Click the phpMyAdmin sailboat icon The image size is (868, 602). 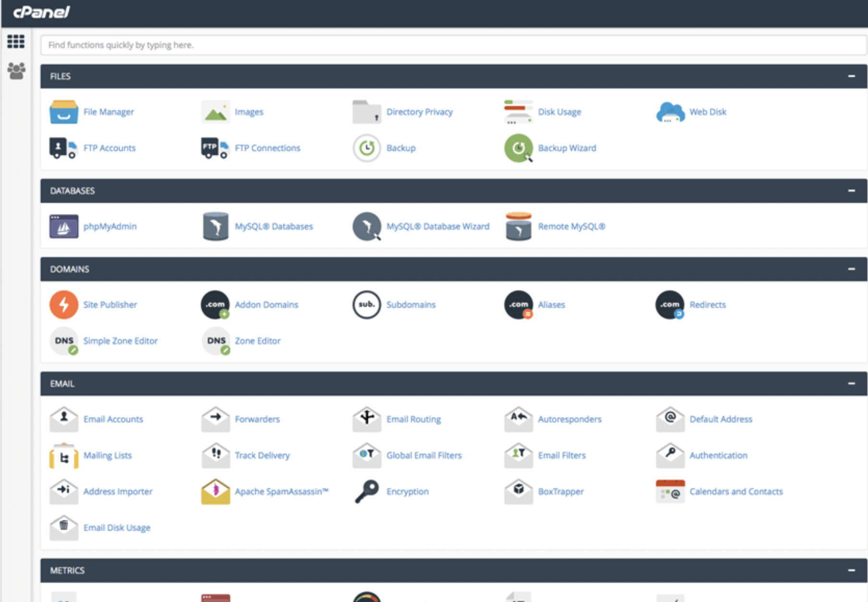[x=63, y=226]
